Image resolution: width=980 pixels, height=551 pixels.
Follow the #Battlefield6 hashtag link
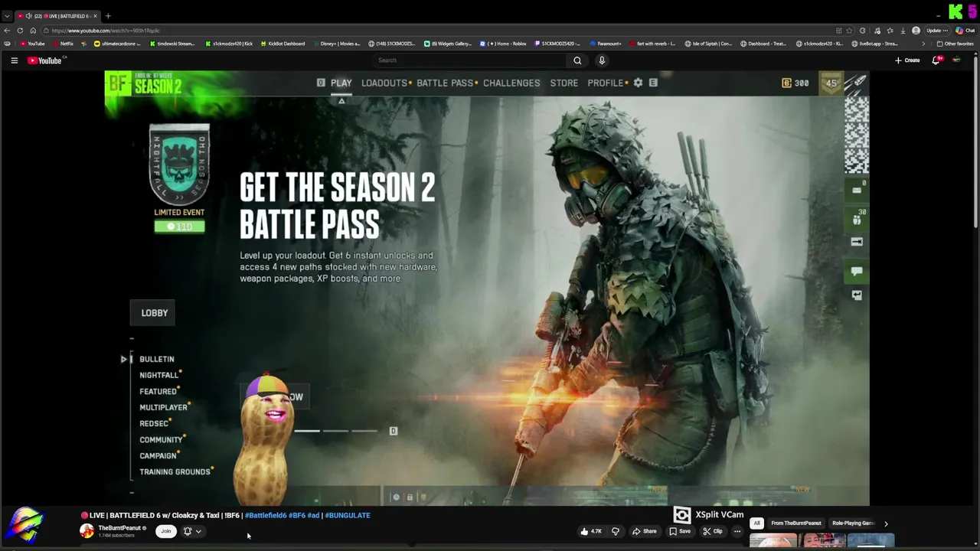265,515
